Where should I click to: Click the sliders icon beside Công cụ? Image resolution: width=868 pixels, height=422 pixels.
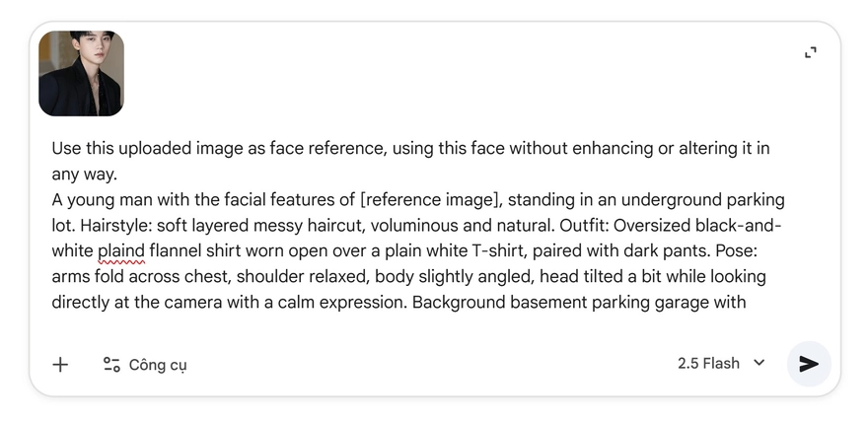[x=111, y=365]
